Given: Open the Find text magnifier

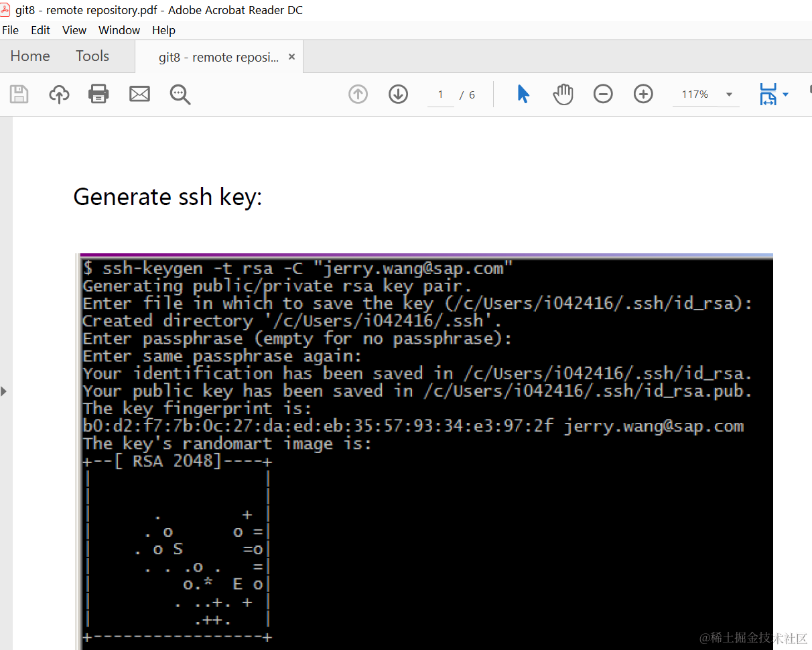Looking at the screenshot, I should click(180, 94).
